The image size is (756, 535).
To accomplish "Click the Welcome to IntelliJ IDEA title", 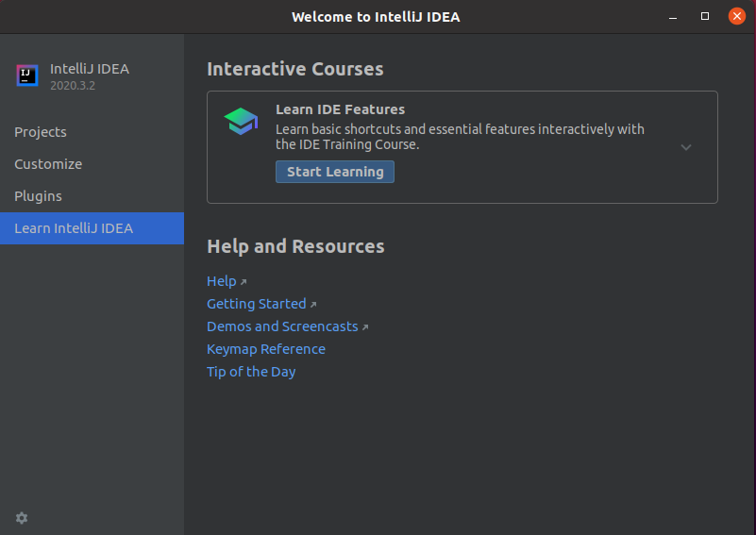I will (x=376, y=17).
